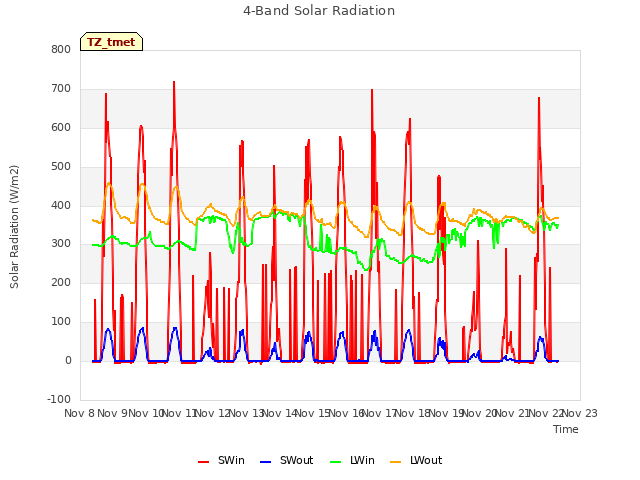
Task: Click the 400 y-axis label
Action: [x=61, y=205]
